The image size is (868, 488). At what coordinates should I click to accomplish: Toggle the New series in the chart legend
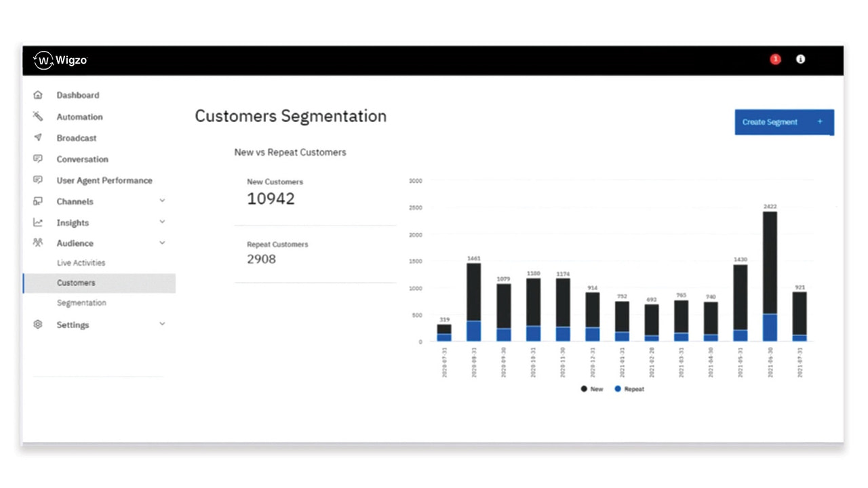[591, 388]
